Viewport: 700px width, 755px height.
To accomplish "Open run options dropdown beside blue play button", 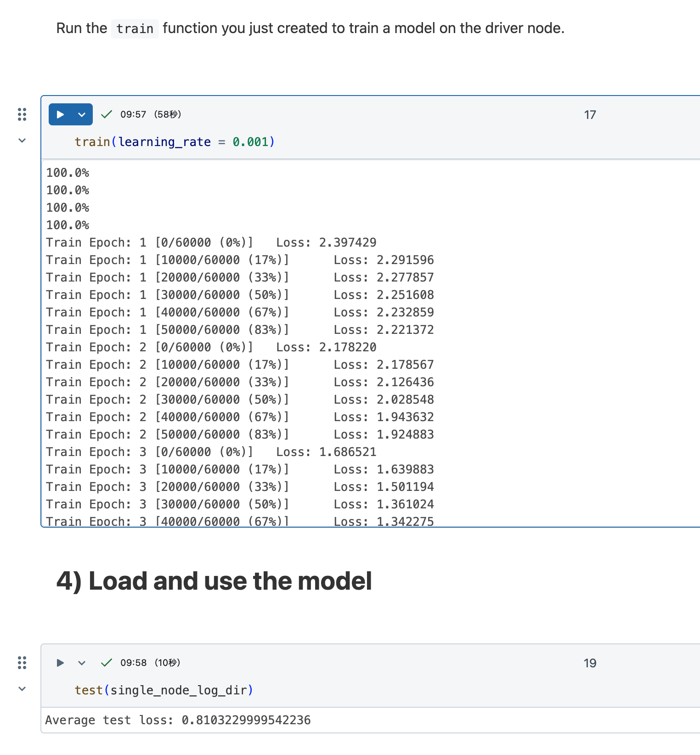I will pos(82,114).
